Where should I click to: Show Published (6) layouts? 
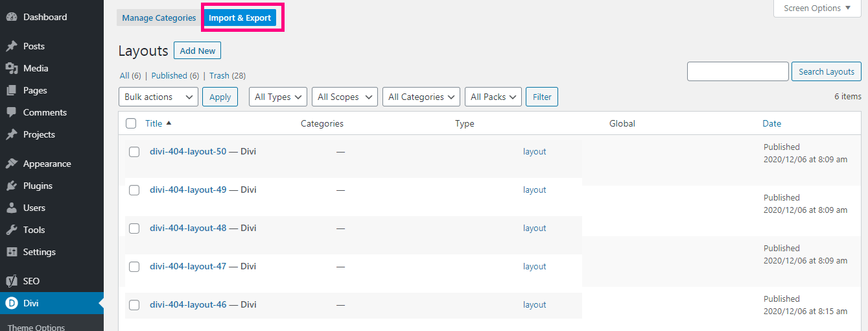pos(175,75)
